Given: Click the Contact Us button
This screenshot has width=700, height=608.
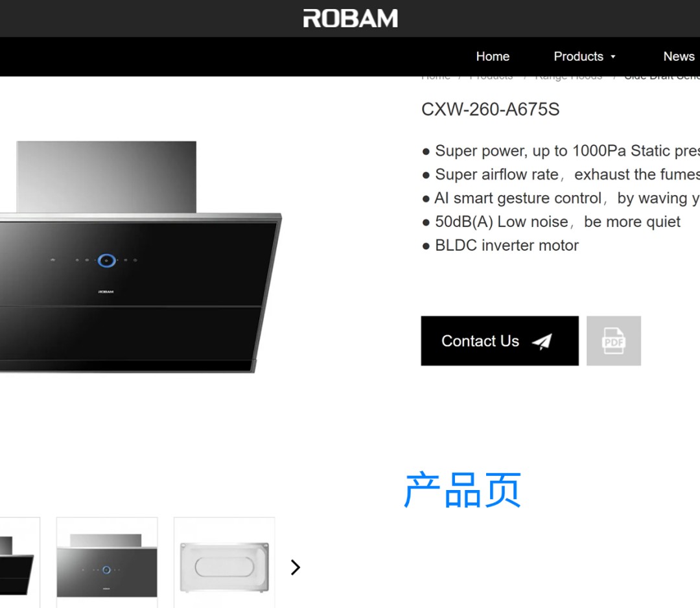Looking at the screenshot, I should [x=500, y=341].
